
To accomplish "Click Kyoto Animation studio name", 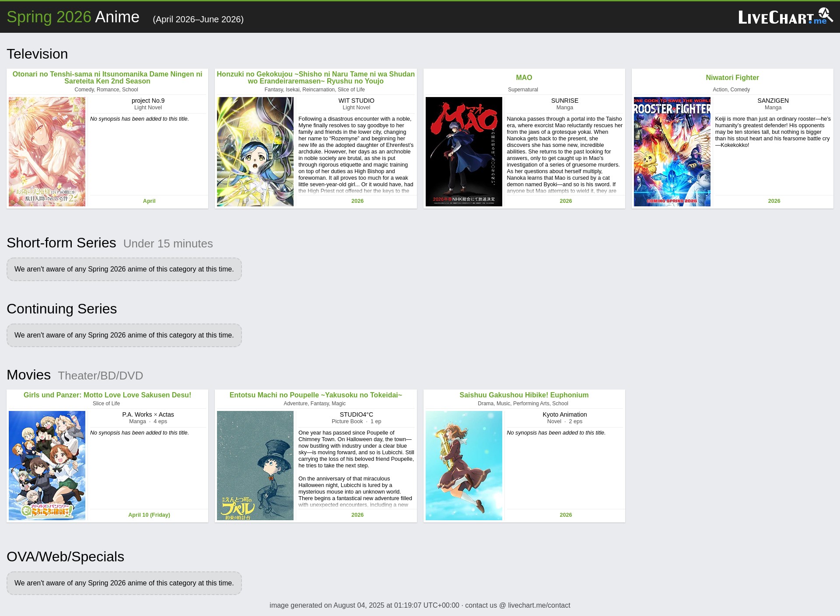I will pos(564,414).
